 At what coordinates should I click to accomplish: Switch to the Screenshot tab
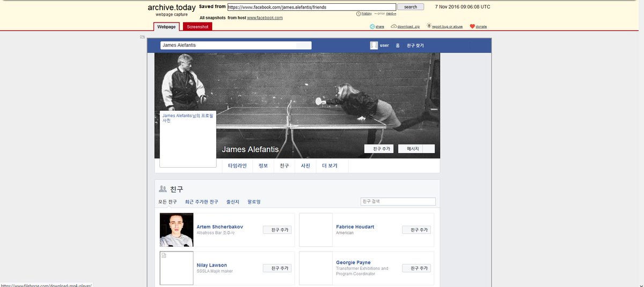(197, 26)
